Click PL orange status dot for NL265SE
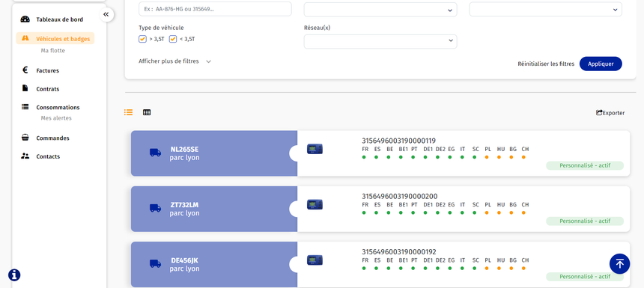The height and width of the screenshot is (288, 644). point(487,157)
